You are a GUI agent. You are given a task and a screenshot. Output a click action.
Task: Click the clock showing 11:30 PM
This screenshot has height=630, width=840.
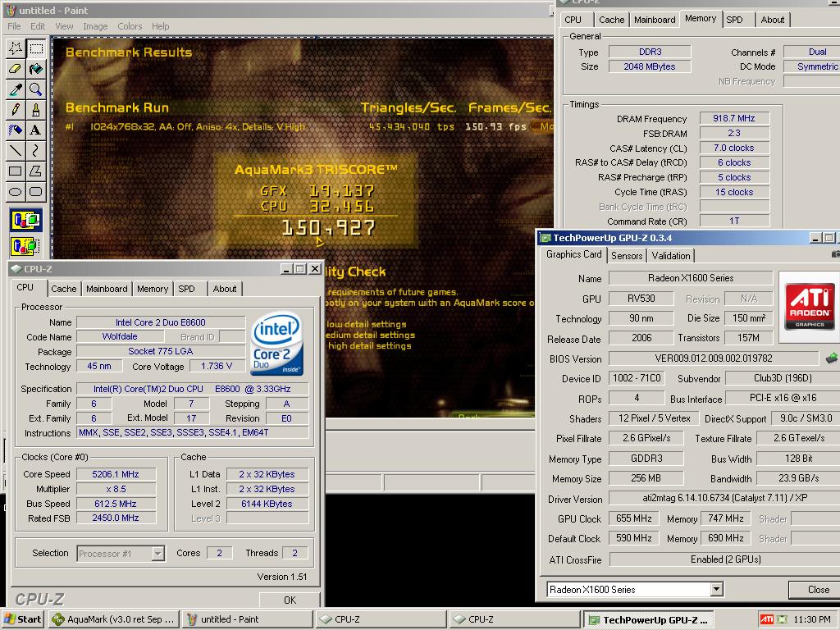[812, 619]
